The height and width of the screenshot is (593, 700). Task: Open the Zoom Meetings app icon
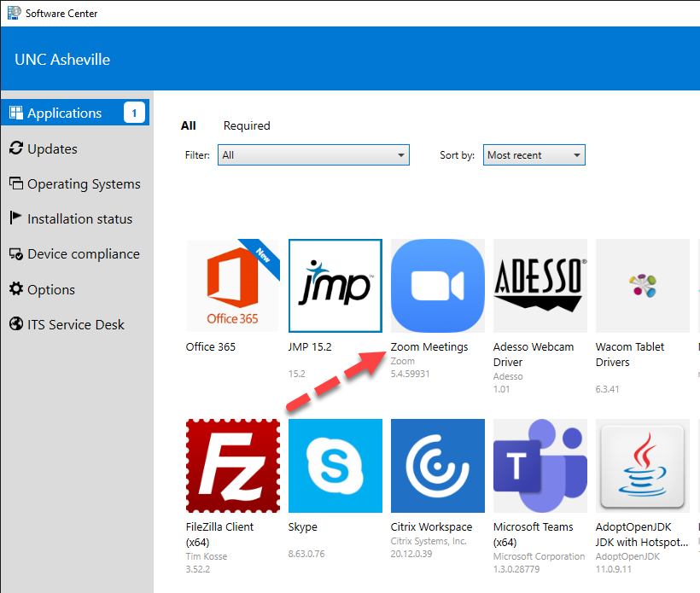point(437,286)
